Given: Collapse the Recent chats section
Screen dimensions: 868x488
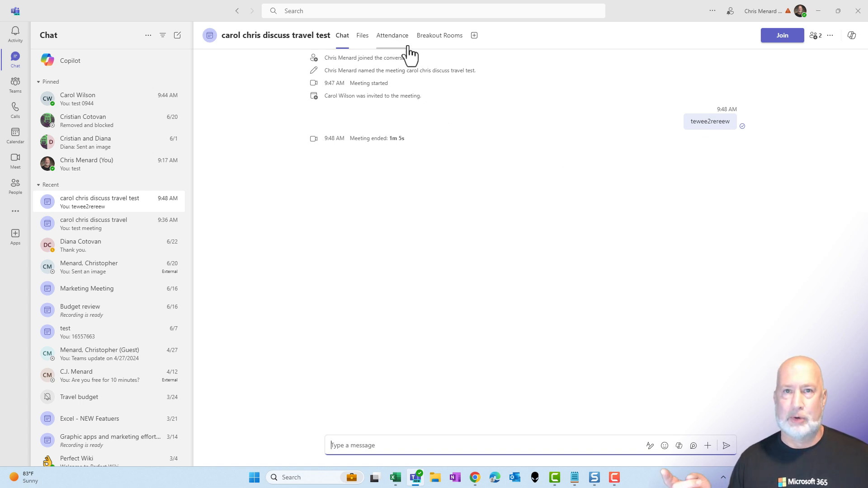Looking at the screenshot, I should coord(38,185).
